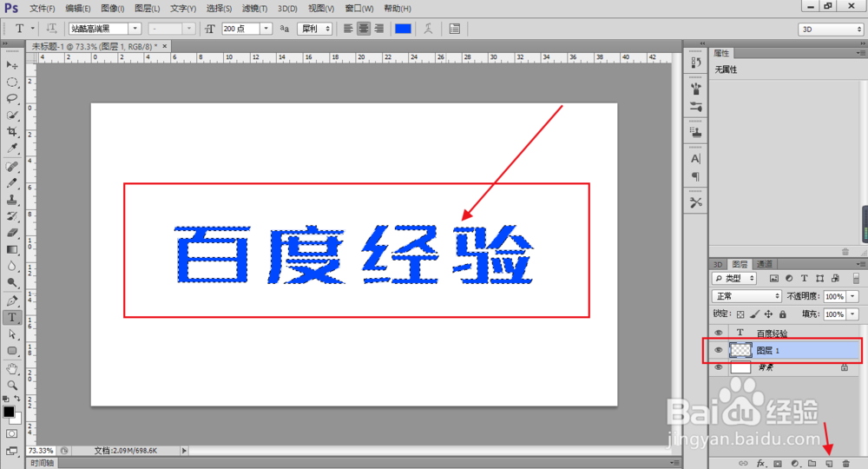868x469 pixels.
Task: Open the Character panel icon
Action: point(696,159)
